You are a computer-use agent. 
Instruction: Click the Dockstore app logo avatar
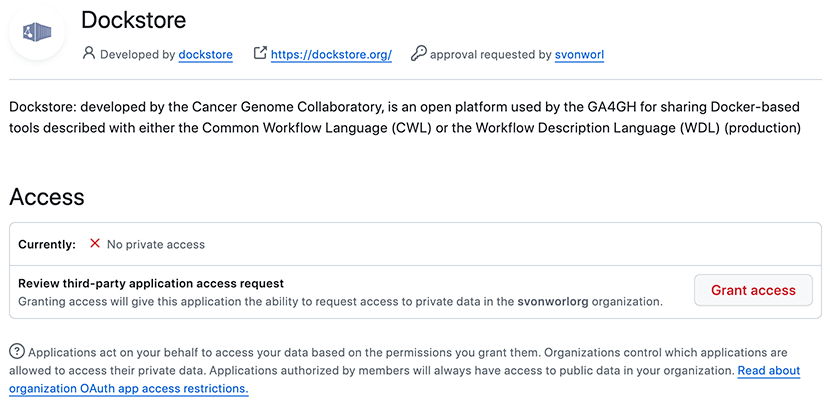[x=37, y=32]
